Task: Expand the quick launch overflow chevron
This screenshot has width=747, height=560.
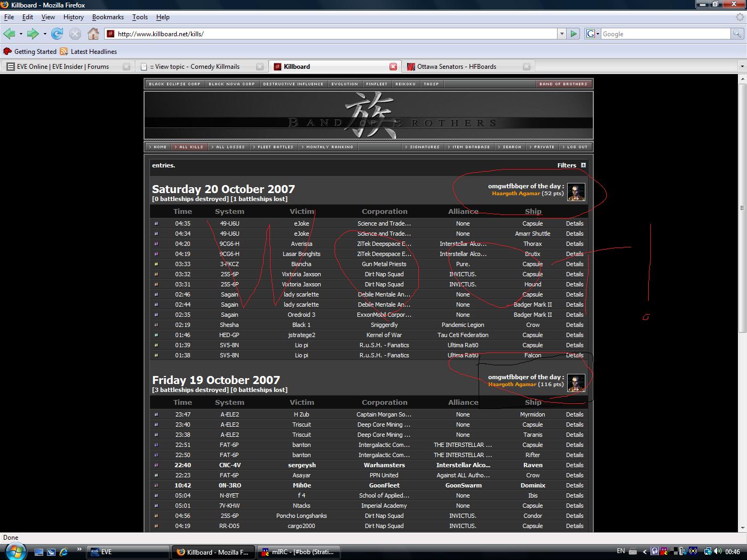Action: coord(79,549)
